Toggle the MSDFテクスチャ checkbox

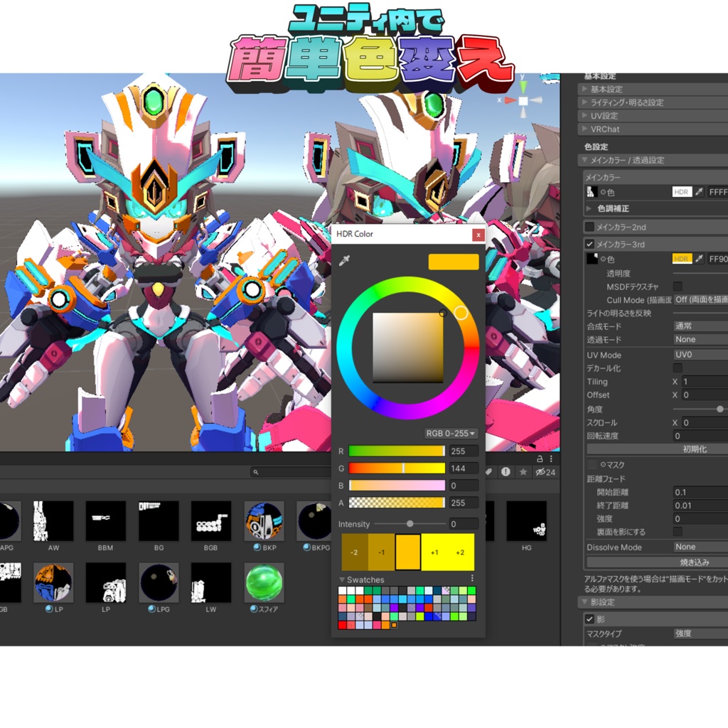[x=678, y=287]
